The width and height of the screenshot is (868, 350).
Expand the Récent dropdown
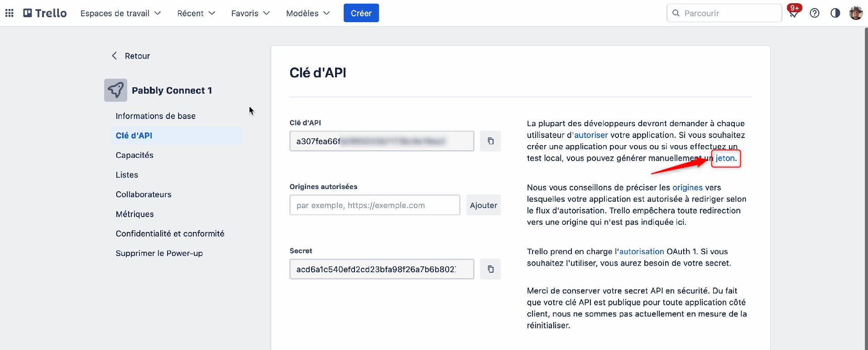(x=196, y=13)
